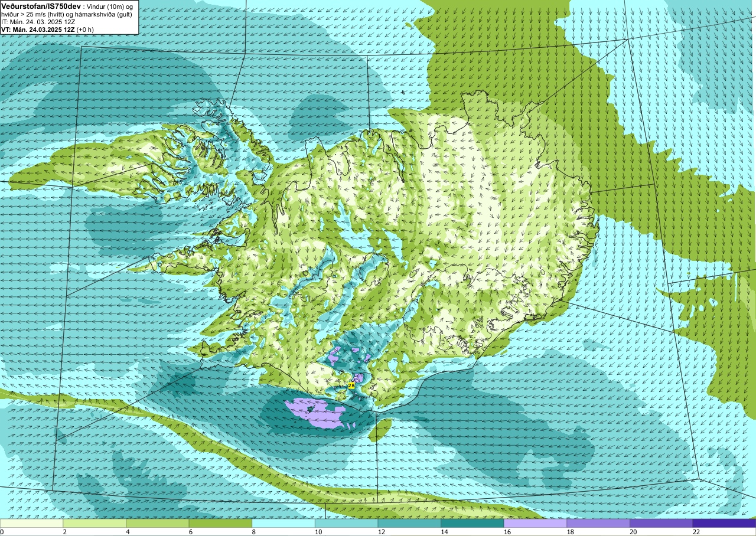
Task: Click the 4–6 m/s green legend swatch
Action: (x=157, y=523)
